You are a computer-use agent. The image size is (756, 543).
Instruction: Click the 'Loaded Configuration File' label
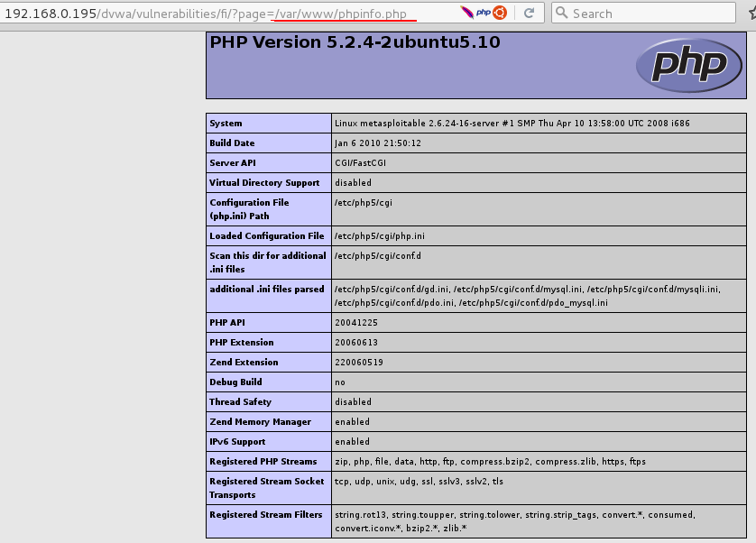[267, 235]
